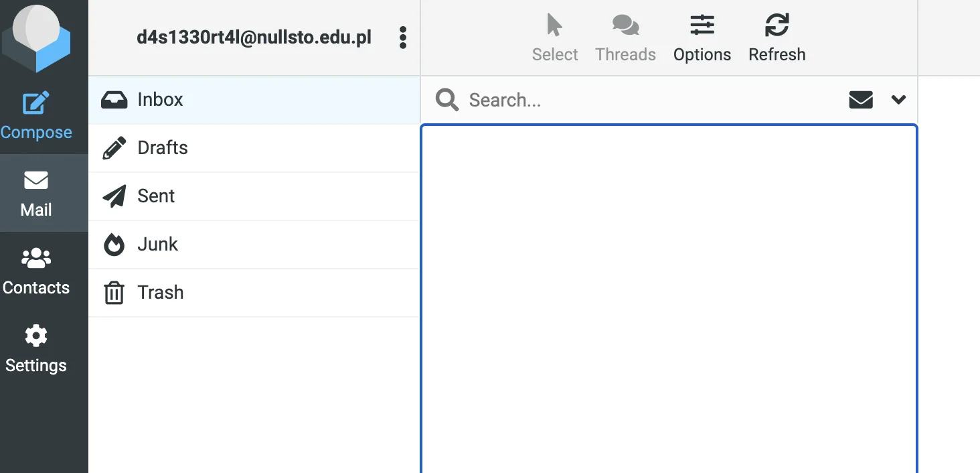Image resolution: width=980 pixels, height=473 pixels.
Task: Open the Trash folder
Action: [254, 293]
